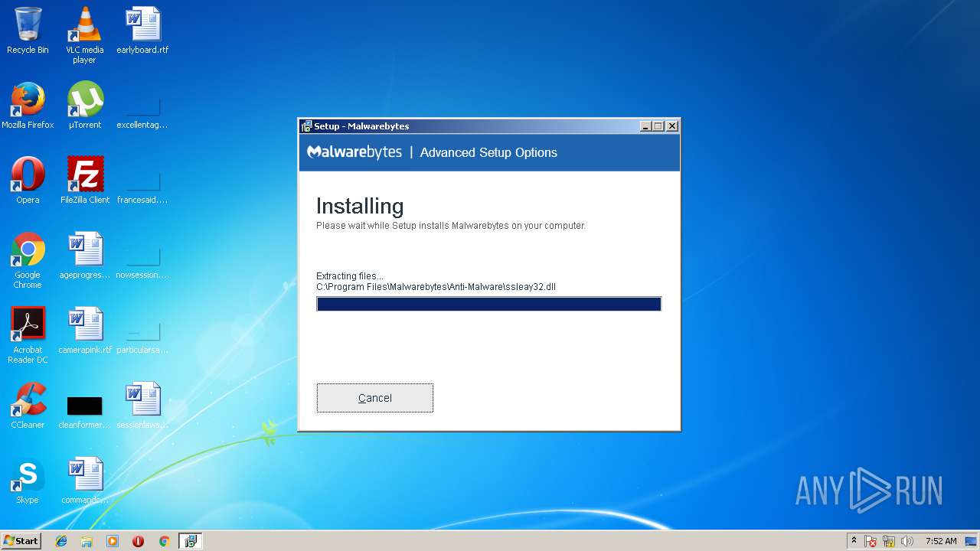The width and height of the screenshot is (980, 551).
Task: Minimize the Setup - Malwarebytes window
Action: (645, 126)
